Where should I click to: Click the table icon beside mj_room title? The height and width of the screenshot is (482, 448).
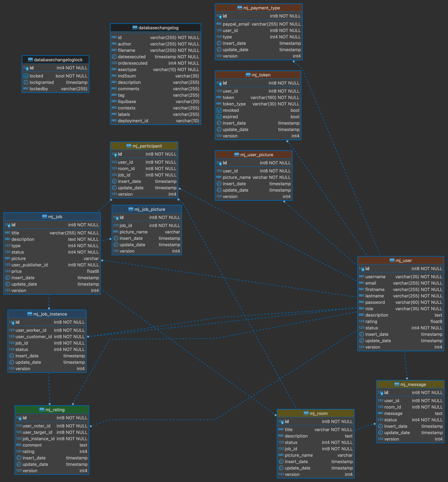point(306,413)
